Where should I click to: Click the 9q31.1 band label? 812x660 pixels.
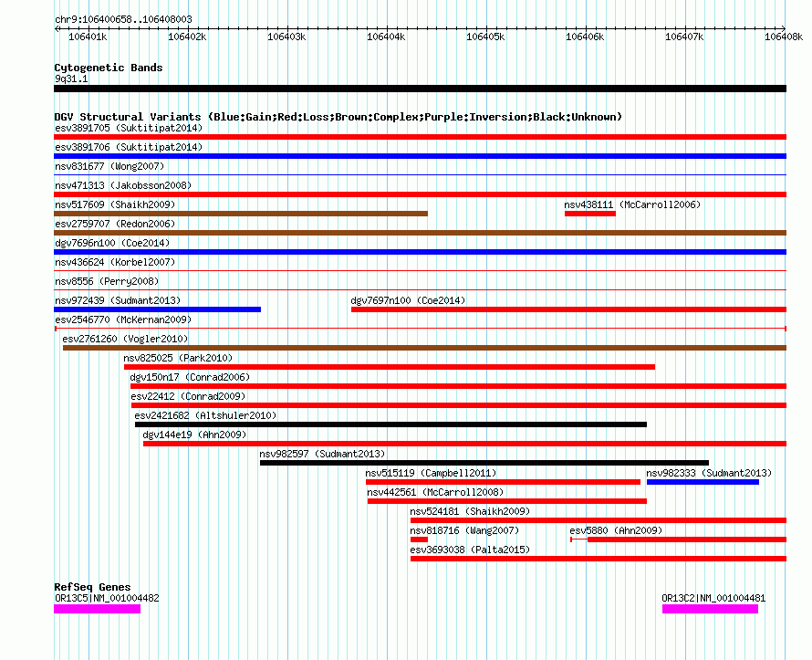[x=71, y=79]
